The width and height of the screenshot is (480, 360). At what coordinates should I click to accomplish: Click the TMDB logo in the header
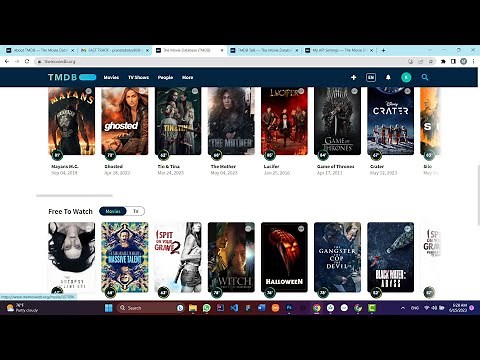coord(72,77)
